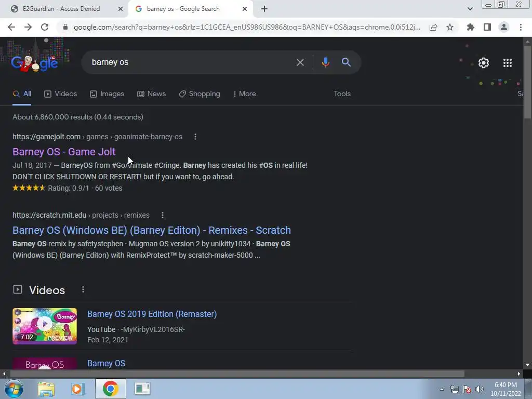The image size is (532, 399).
Task: Open Chrome's three-dot menu
Action: pos(521,27)
